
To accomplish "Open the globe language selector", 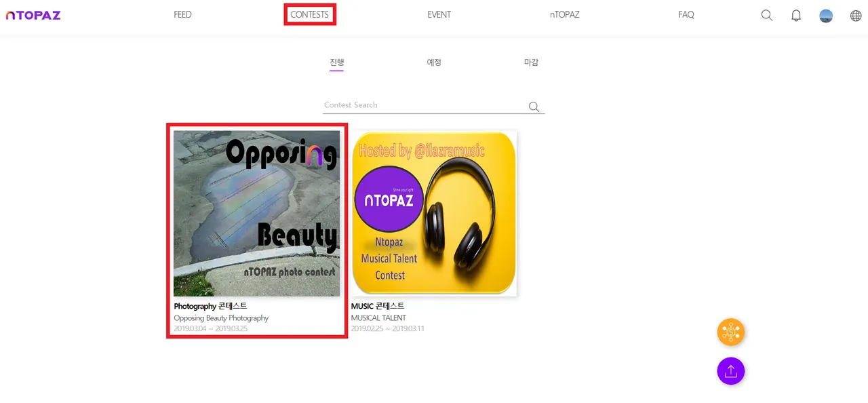I will (x=856, y=16).
